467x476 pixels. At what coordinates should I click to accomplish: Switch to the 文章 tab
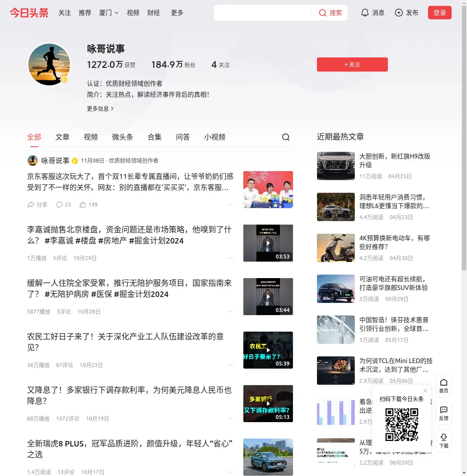(63, 137)
